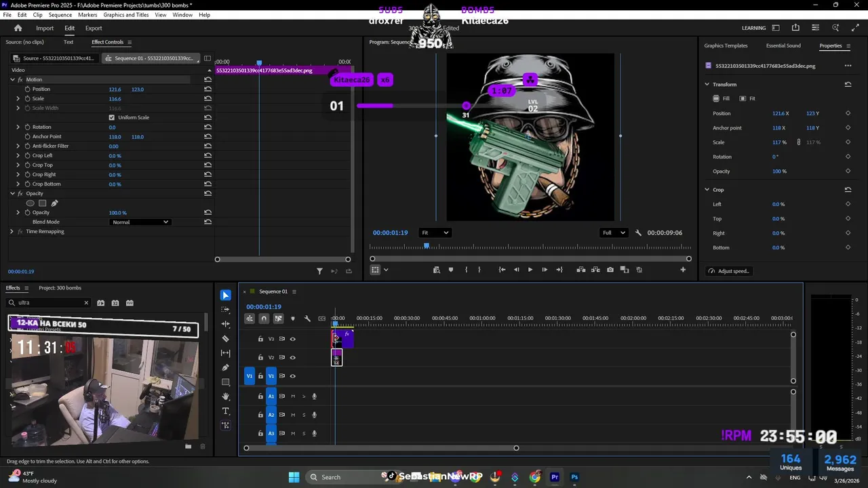Click the Lift button in Program monitor

pyautogui.click(x=581, y=270)
